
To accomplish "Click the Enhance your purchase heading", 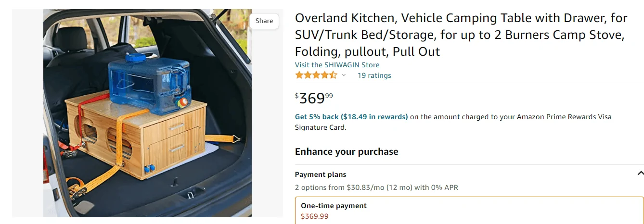I will [x=347, y=152].
